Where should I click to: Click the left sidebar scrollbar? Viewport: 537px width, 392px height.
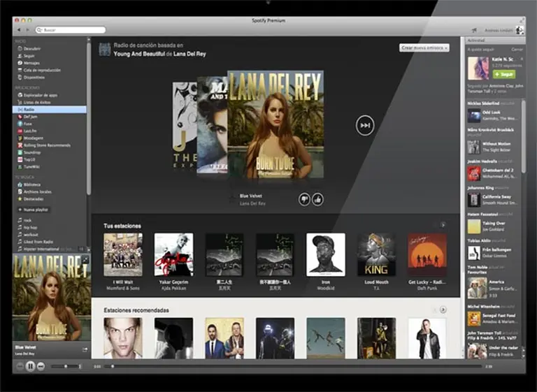pyautogui.click(x=89, y=118)
